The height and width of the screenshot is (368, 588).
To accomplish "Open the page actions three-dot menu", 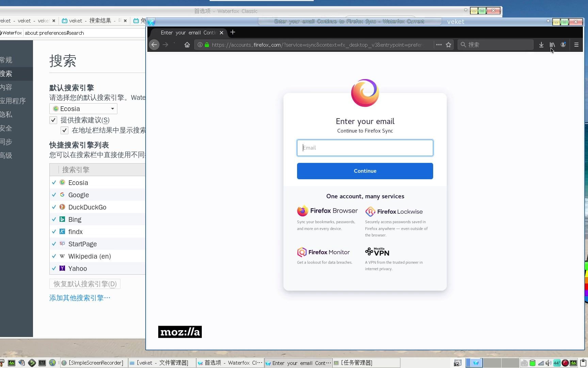I will (x=439, y=45).
